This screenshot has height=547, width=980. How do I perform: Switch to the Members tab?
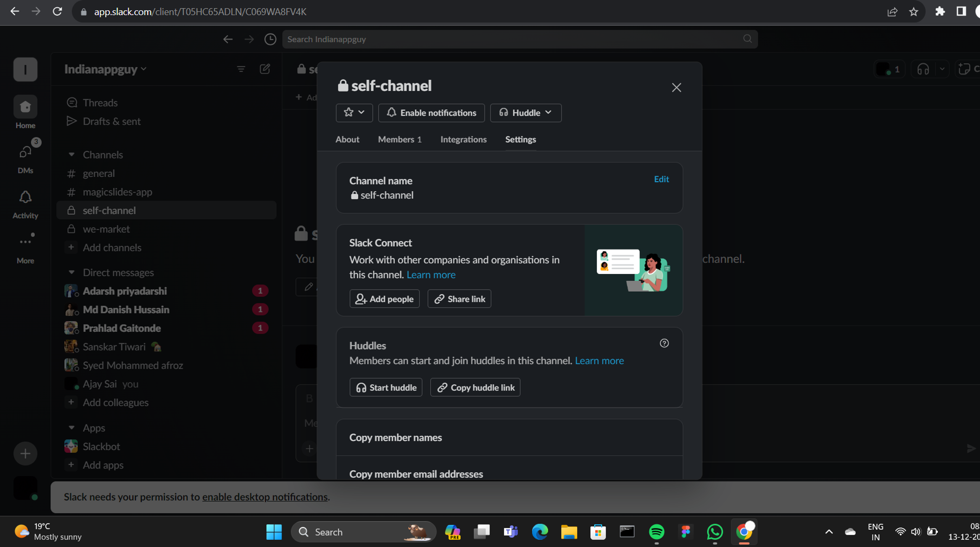399,139
